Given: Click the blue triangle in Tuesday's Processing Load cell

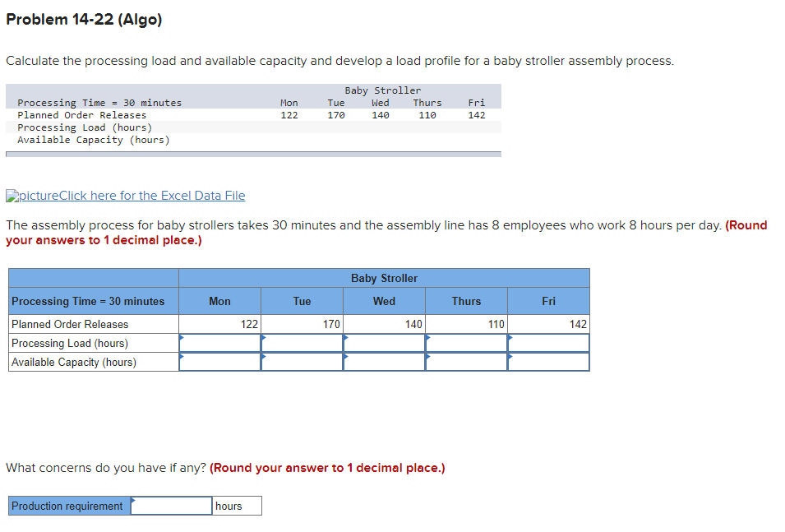Looking at the screenshot, I should tap(265, 337).
